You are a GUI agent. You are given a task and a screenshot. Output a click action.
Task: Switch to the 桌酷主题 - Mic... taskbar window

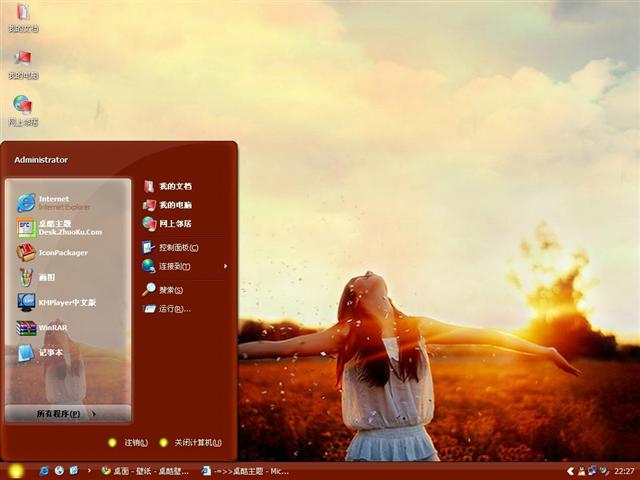click(245, 471)
